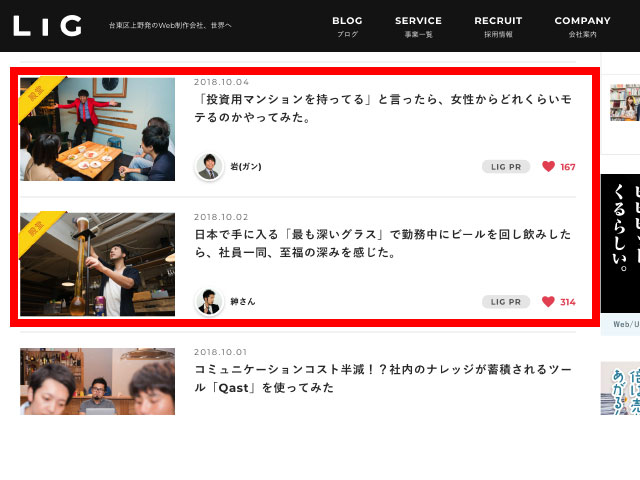This screenshot has height=480, width=640.
Task: Open the COMPANY menu item
Action: (x=582, y=26)
